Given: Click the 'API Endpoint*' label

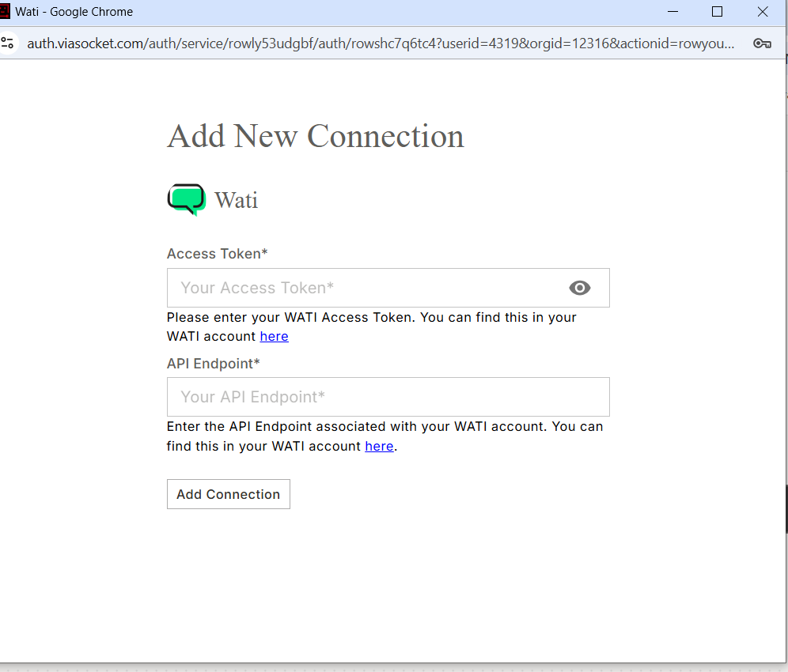Looking at the screenshot, I should pos(213,363).
